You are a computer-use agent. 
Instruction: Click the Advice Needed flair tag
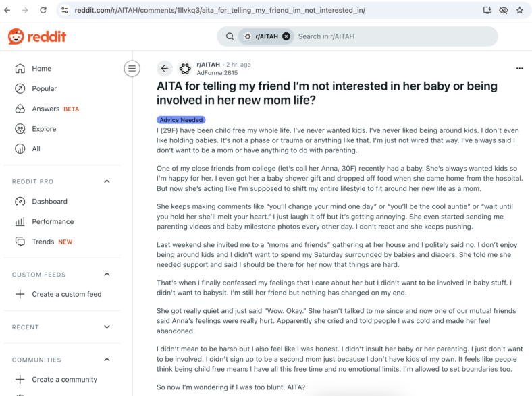[x=181, y=120]
